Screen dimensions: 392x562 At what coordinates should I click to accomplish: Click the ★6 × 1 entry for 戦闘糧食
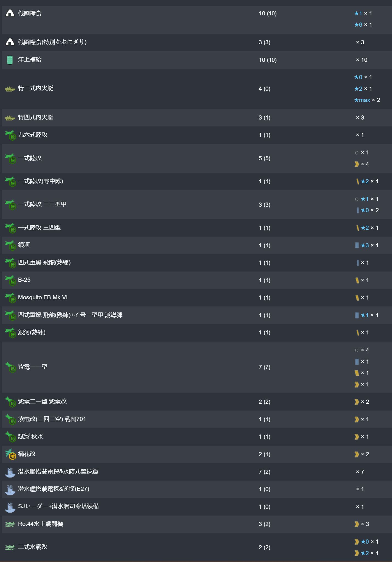click(363, 25)
